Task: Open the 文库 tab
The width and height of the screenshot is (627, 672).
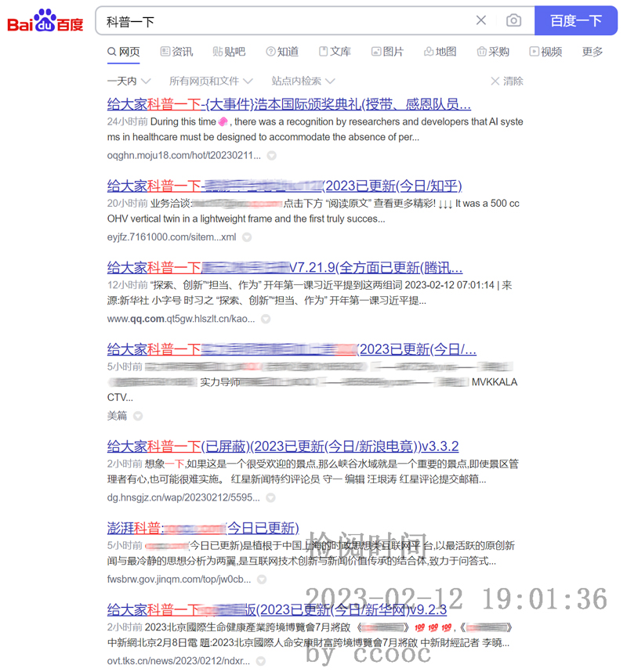Action: coord(335,52)
